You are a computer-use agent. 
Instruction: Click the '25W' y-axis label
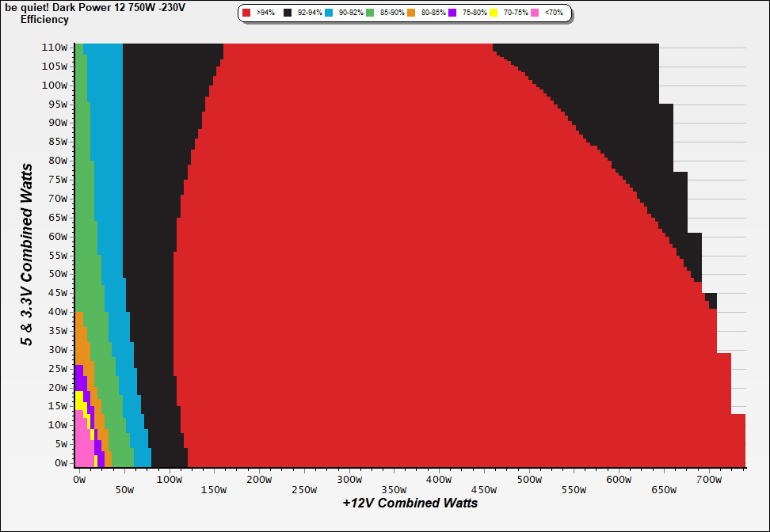58,369
